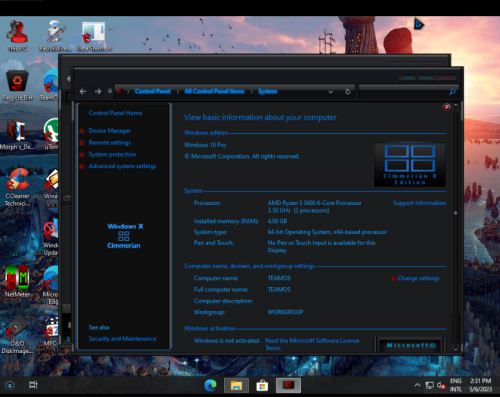Open System protection link

pos(112,154)
